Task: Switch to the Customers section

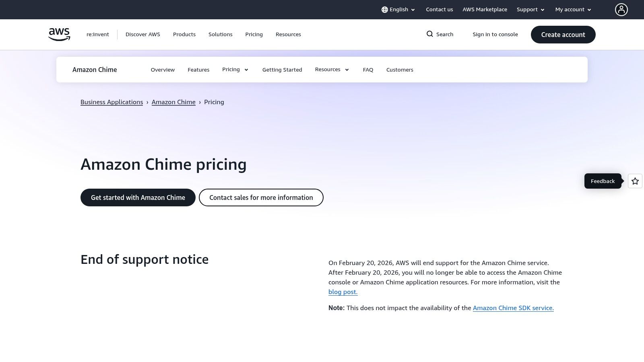Action: [x=400, y=70]
